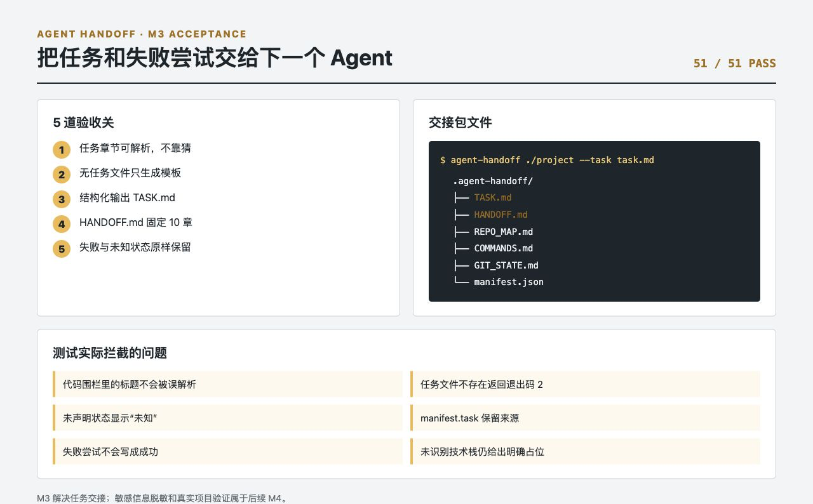This screenshot has width=813, height=504.
Task: Click the "测试实际拦截的问题" heading
Action: pyautogui.click(x=110, y=354)
